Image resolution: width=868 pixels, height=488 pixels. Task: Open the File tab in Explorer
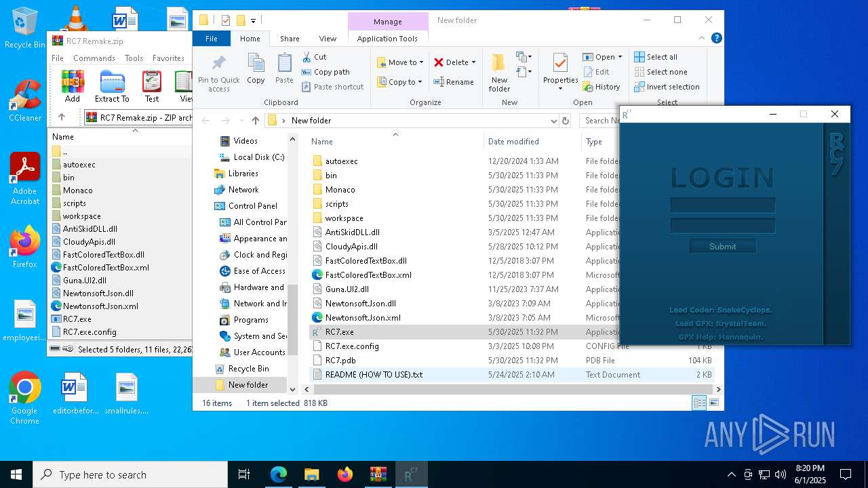(x=212, y=39)
